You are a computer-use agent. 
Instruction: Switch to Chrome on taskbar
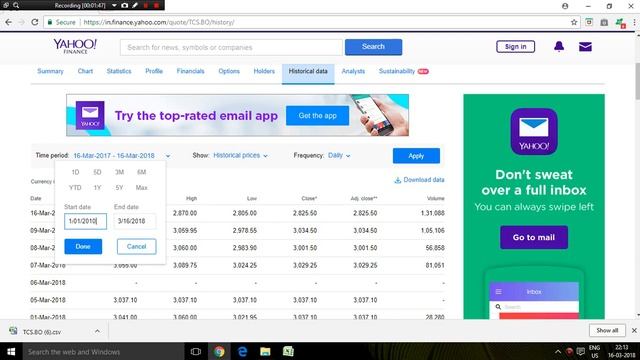coord(219,351)
